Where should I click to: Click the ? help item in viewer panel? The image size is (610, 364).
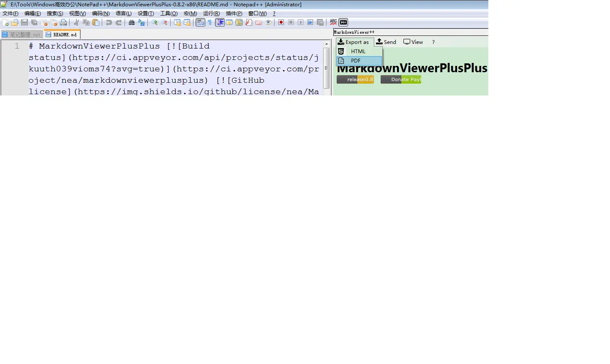[x=433, y=42]
